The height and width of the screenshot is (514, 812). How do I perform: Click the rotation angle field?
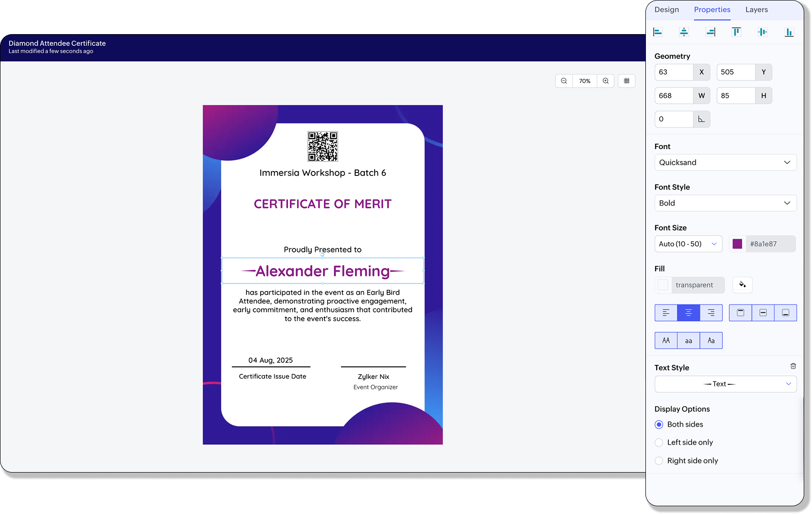[x=674, y=119]
